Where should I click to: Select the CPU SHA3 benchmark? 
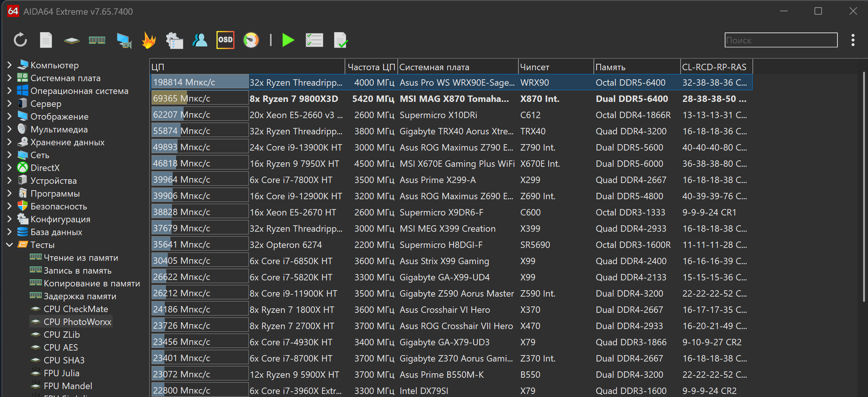coord(64,360)
